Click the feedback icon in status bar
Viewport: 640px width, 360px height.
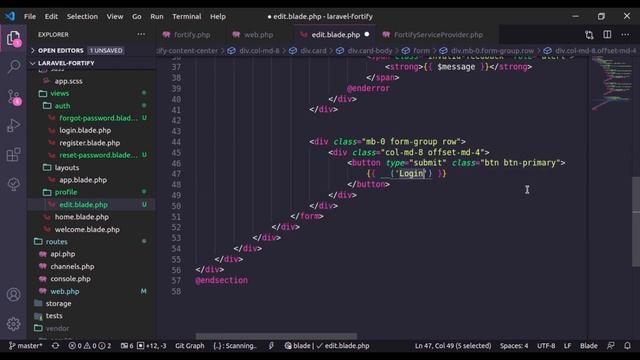click(611, 346)
